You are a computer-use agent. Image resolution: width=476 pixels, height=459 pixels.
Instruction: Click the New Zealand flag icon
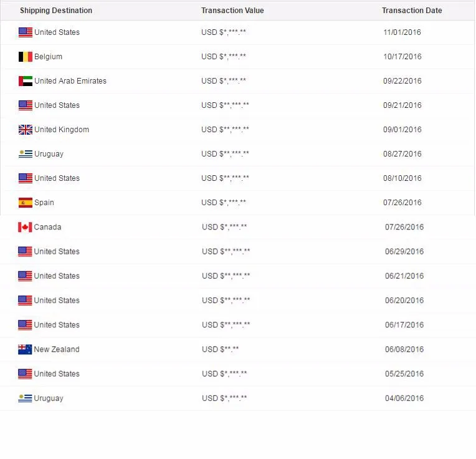(x=25, y=350)
